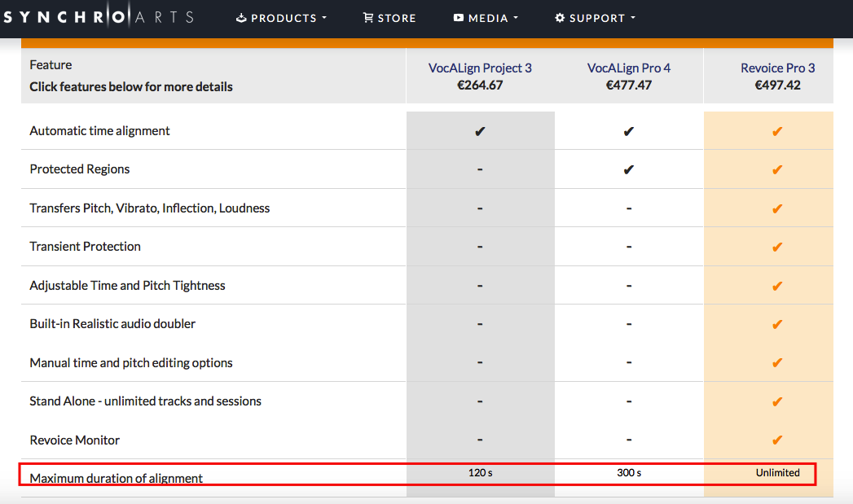
Task: Click the Automatic time alignment feature
Action: tap(99, 131)
